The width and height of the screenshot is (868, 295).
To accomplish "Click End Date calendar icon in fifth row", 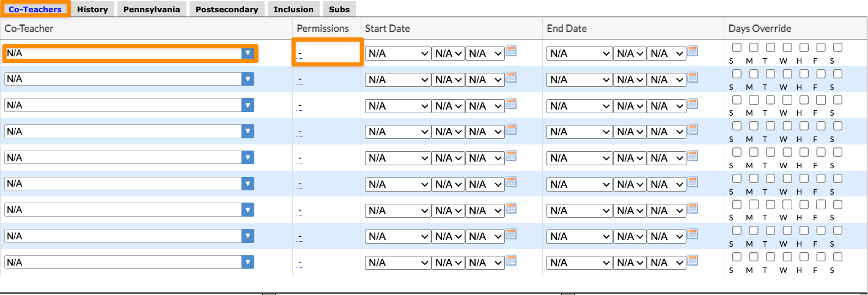I will click(693, 156).
